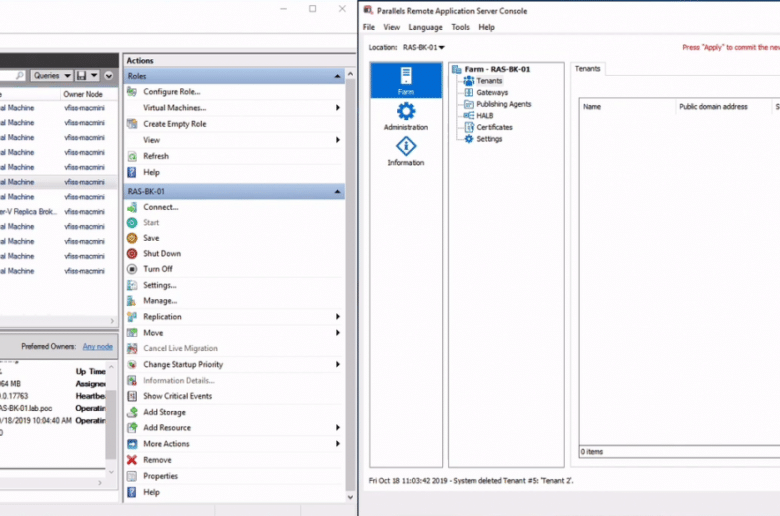This screenshot has width=780, height=516.
Task: Click the Turn Off icon
Action: [132, 269]
